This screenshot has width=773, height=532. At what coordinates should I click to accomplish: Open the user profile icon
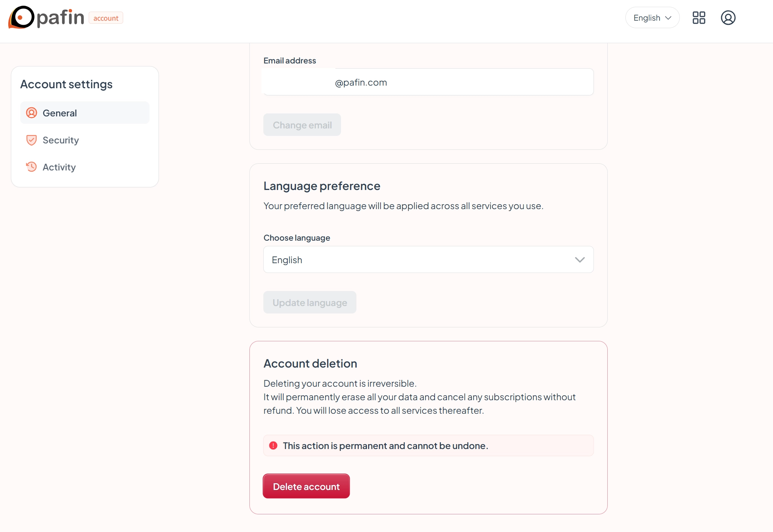[728, 18]
